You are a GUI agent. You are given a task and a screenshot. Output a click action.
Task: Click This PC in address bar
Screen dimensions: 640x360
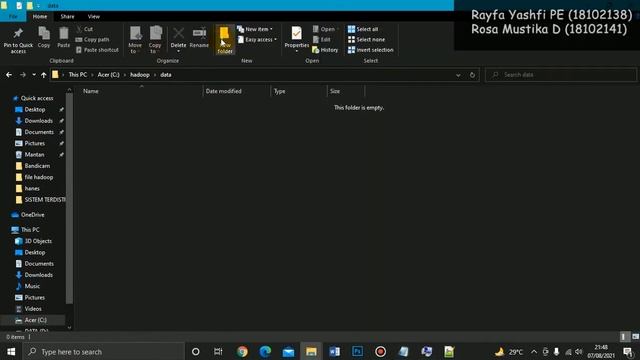tap(78, 75)
